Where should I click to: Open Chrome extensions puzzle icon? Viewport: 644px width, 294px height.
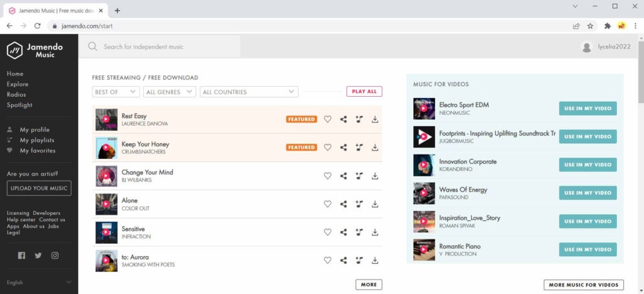click(x=608, y=26)
